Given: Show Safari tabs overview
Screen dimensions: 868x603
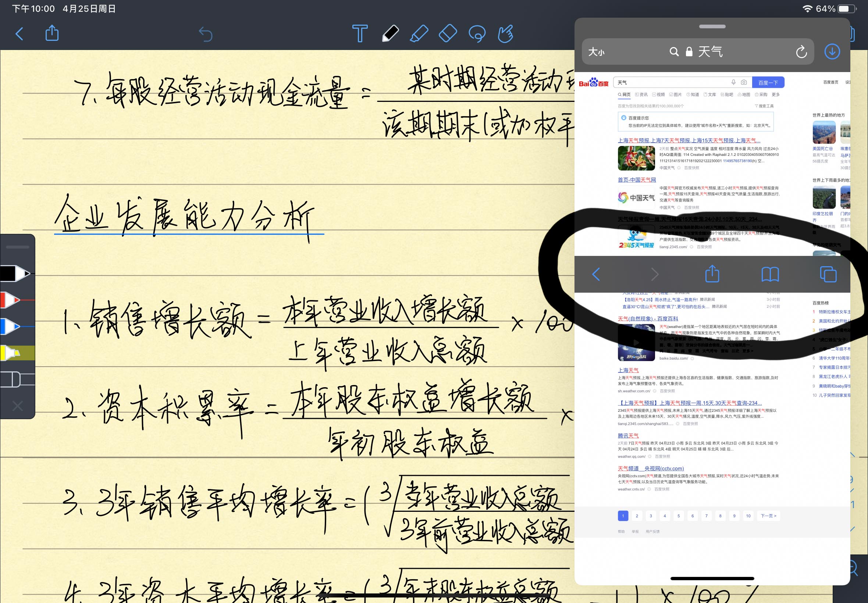Looking at the screenshot, I should [x=828, y=274].
